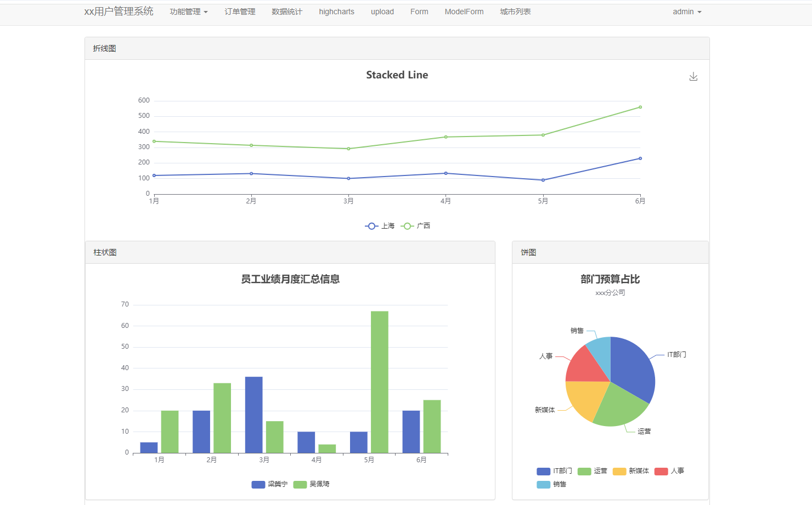Image resolution: width=812 pixels, height=505 pixels.
Task: Click the 600 label on line chart axis
Action: [144, 100]
